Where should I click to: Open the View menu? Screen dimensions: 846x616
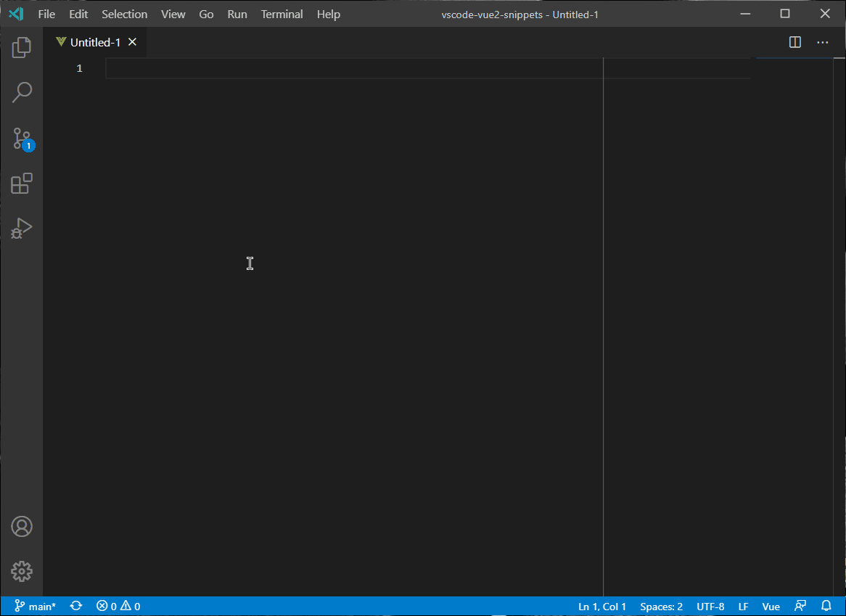(173, 15)
